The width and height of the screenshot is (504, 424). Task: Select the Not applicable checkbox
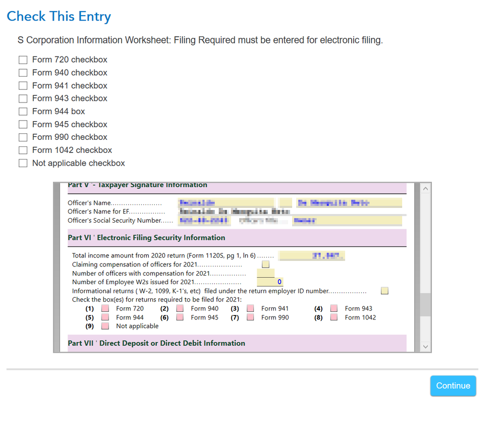(23, 163)
